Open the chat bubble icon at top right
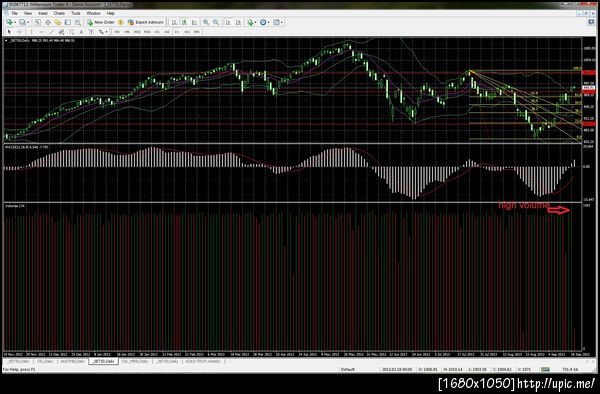The width and height of the screenshot is (600, 394). tap(591, 22)
